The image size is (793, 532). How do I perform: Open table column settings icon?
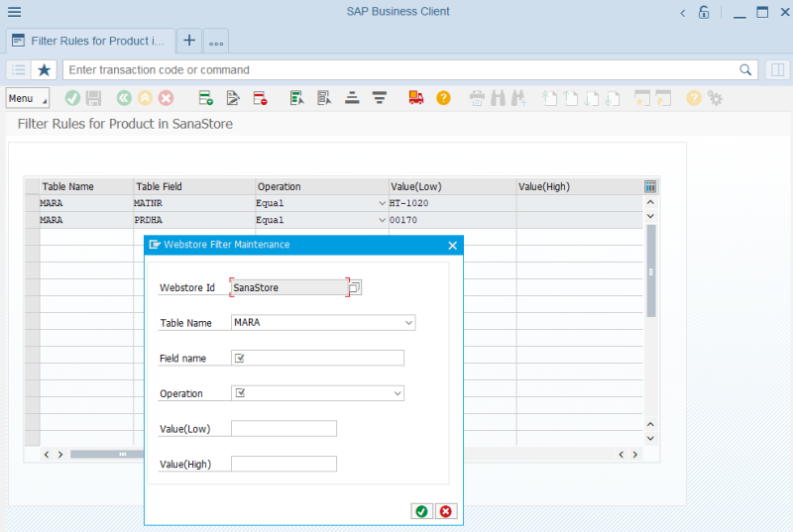[650, 186]
